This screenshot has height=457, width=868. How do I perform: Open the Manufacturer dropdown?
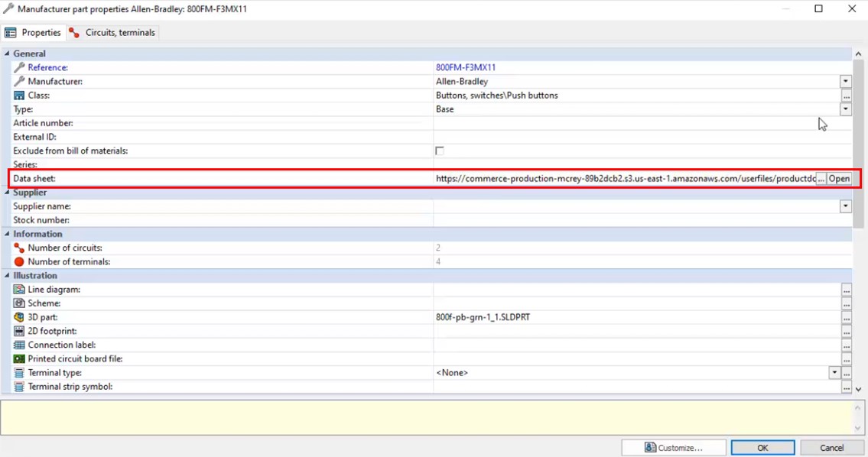click(x=845, y=81)
